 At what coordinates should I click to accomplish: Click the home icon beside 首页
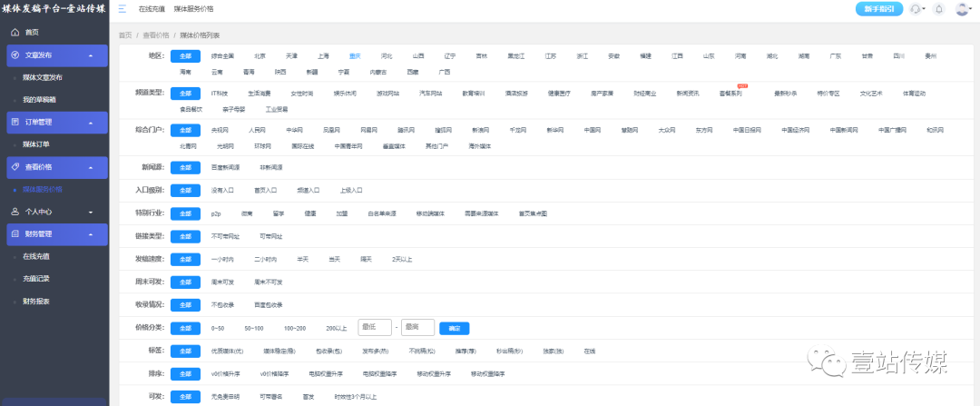(15, 32)
